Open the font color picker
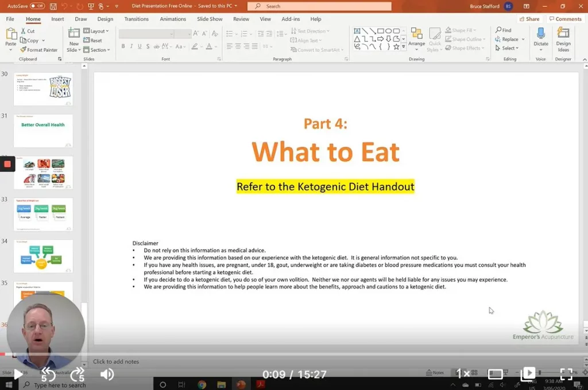The image size is (588, 390). [x=209, y=46]
